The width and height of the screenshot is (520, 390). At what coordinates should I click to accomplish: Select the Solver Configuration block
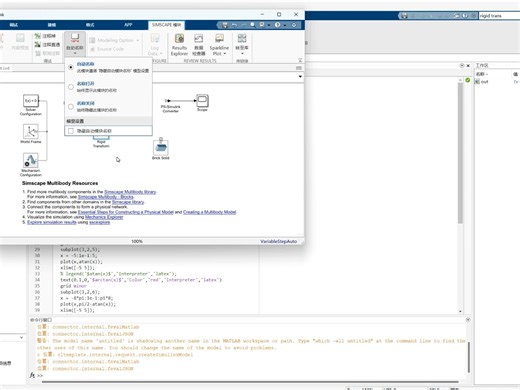point(31,101)
